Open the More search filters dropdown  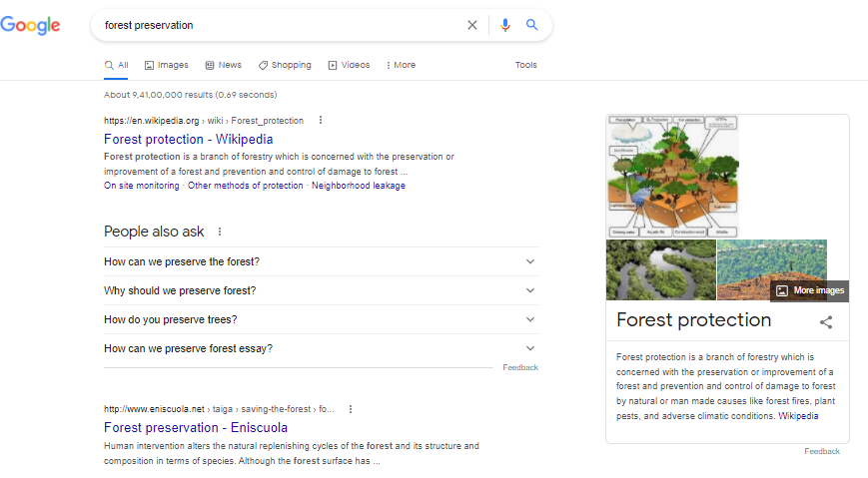[x=401, y=65]
